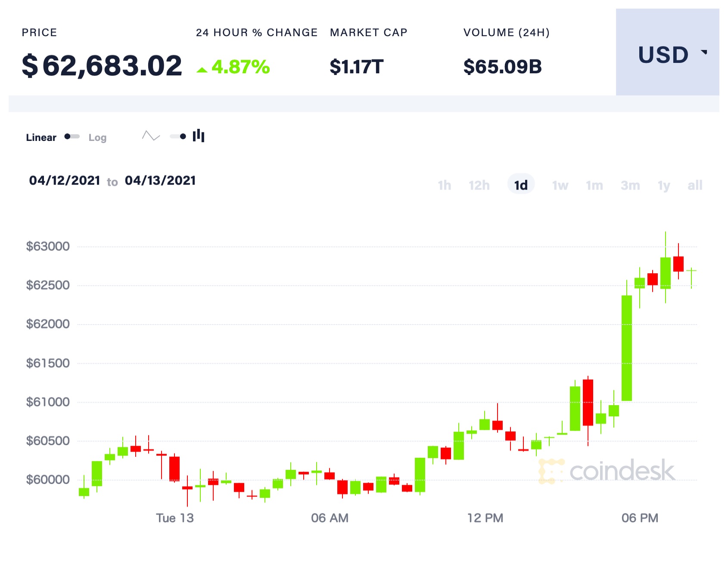Click the start date 04/12/2021
Screen dimensions: 728x562
65,180
